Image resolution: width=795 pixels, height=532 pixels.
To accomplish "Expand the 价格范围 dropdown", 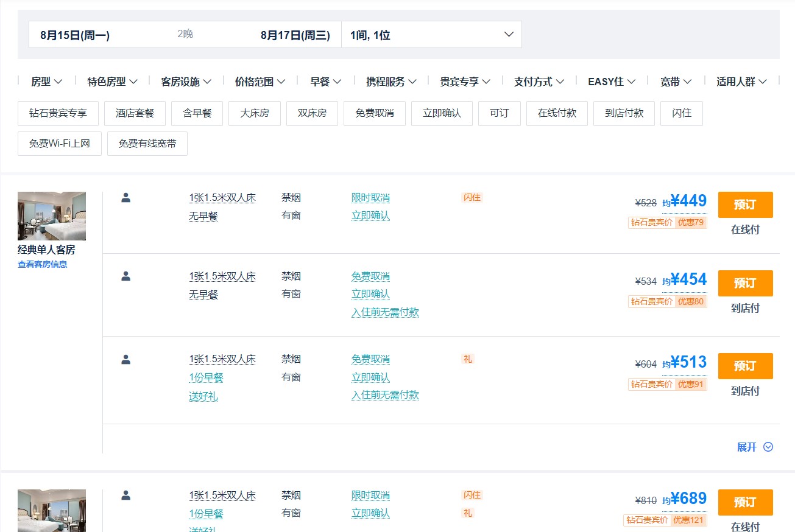I will 260,82.
